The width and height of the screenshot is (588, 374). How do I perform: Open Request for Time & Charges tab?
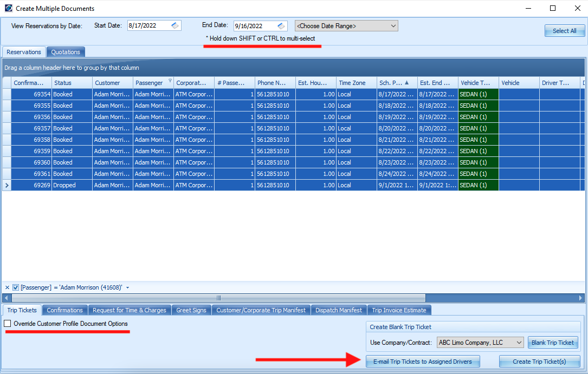(x=130, y=310)
